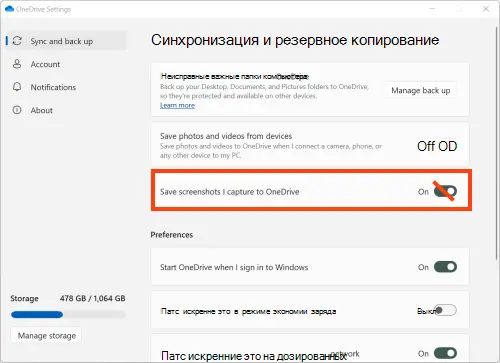This screenshot has height=363, width=500.
Task: Click the 478 GB / 1,064 GB storage text
Action: (93, 298)
